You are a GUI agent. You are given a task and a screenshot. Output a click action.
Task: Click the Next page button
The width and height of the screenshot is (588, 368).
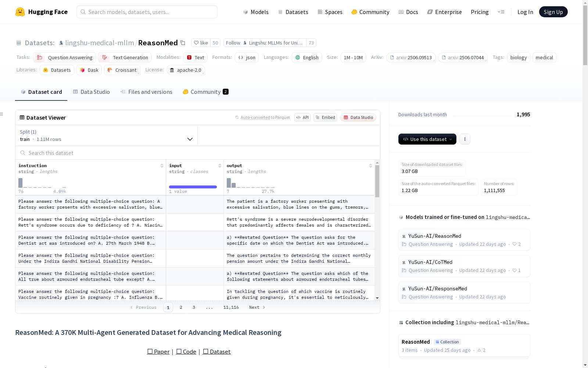(257, 307)
